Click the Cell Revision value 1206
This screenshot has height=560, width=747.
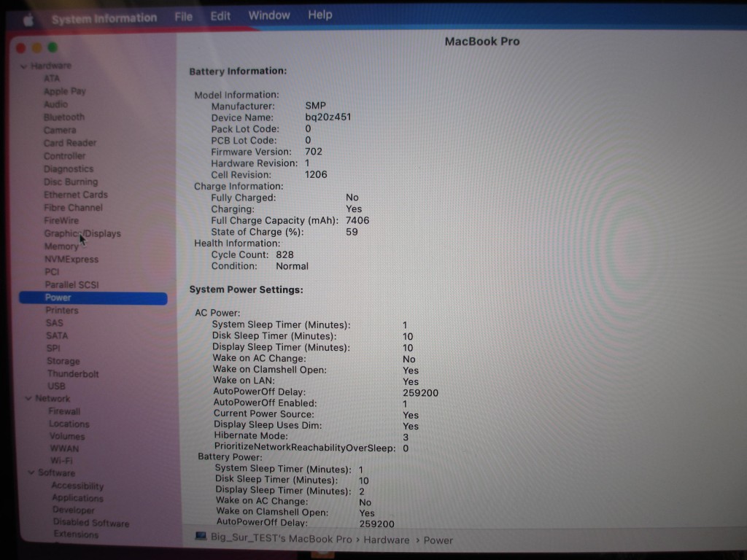(x=316, y=175)
